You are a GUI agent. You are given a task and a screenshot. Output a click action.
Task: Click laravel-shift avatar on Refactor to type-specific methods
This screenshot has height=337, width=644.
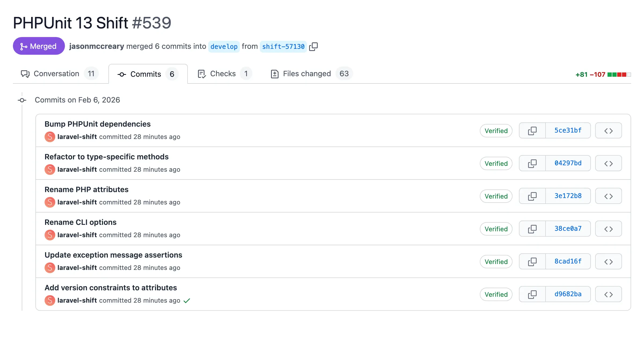tap(50, 170)
